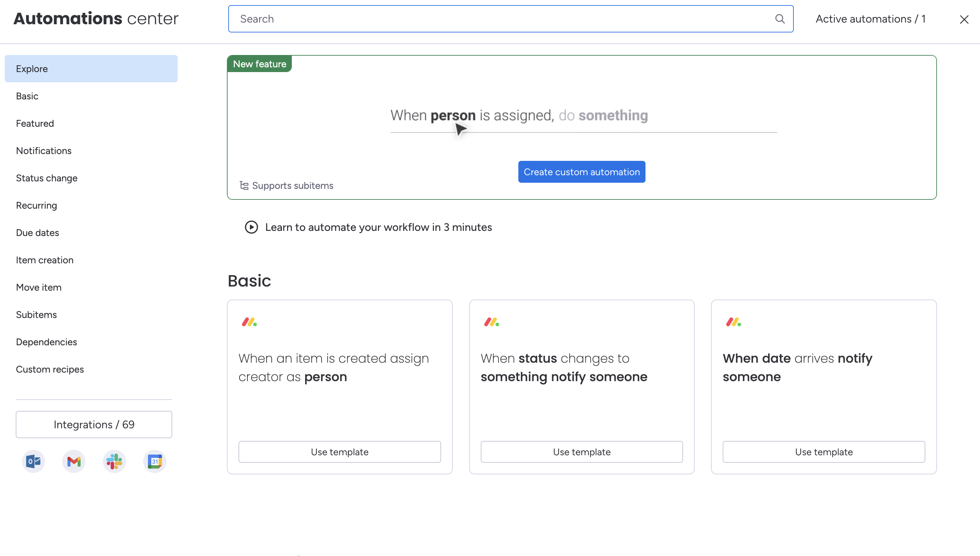The width and height of the screenshot is (980, 556).
Task: Click the Slack integration icon
Action: click(x=114, y=461)
